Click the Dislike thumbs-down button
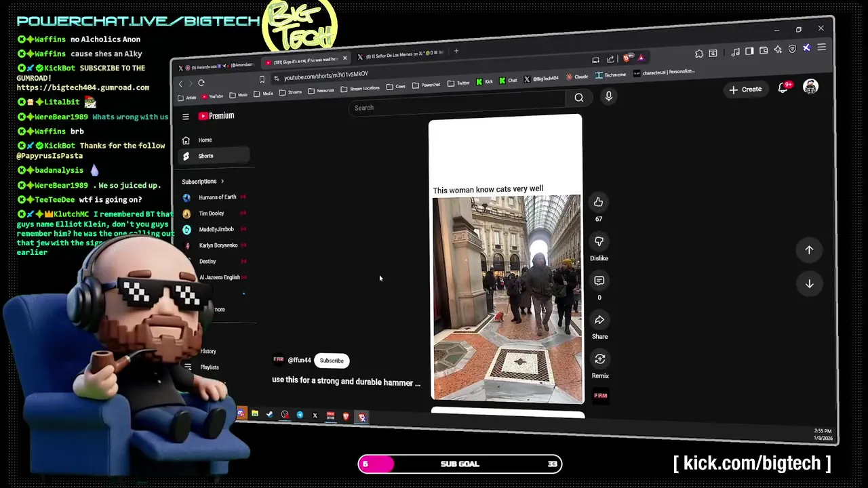Image resolution: width=868 pixels, height=488 pixels. point(599,241)
